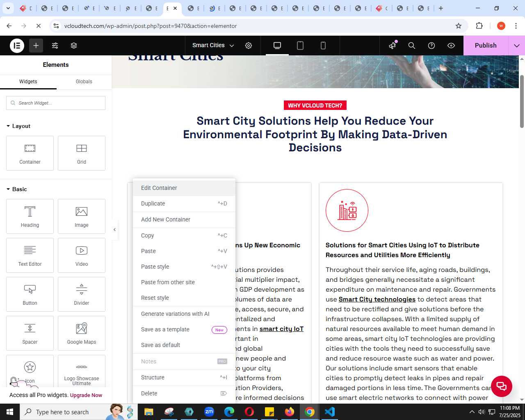Select the Text Editor widget
525x420 pixels.
click(x=30, y=255)
